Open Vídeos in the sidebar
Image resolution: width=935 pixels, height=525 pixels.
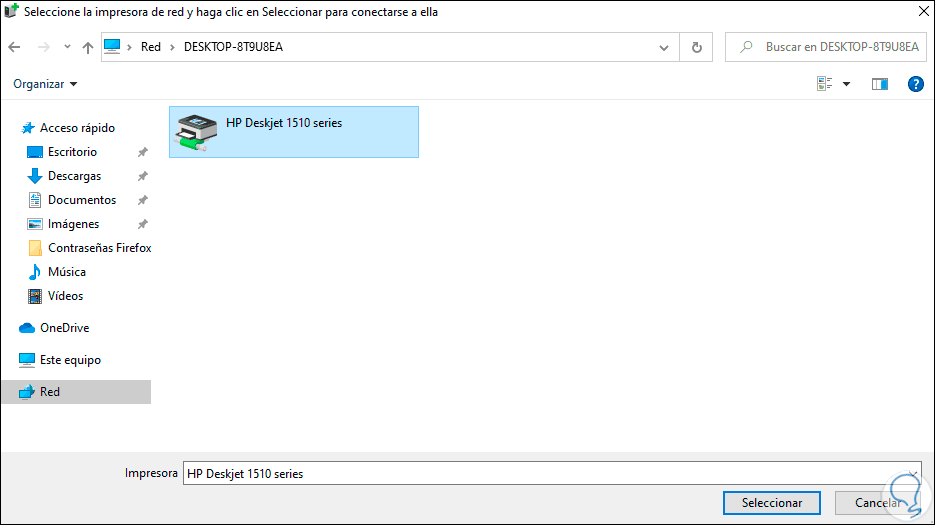[66, 296]
